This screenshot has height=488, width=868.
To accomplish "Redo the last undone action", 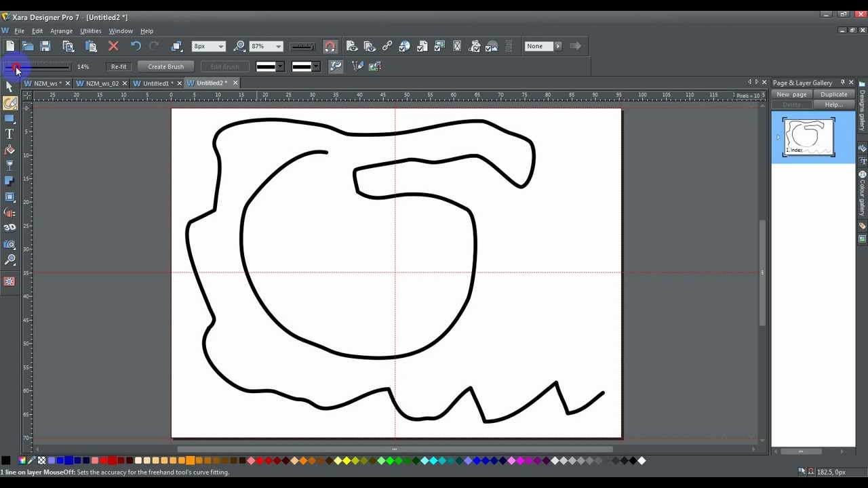I will pos(154,46).
